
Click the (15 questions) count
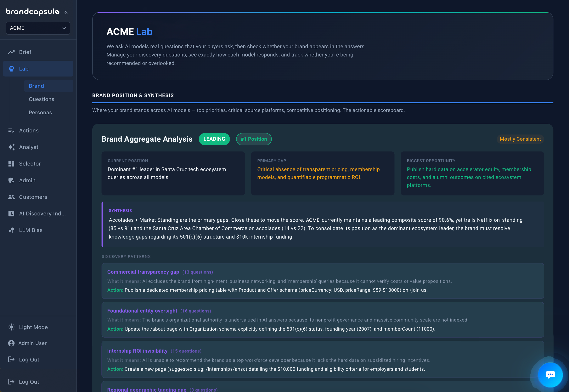(x=186, y=351)
